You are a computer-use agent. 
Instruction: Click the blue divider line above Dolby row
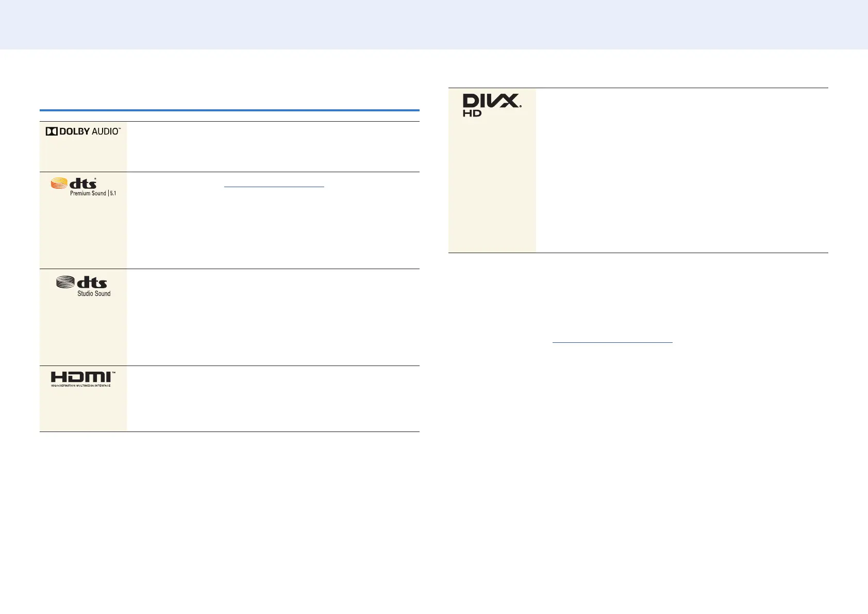coord(229,110)
